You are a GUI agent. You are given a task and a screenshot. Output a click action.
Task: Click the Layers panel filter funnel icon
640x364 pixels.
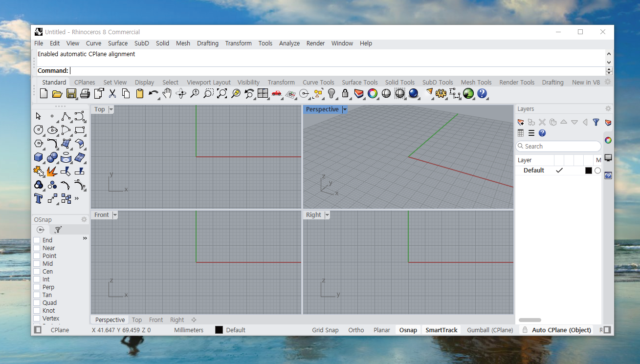point(596,122)
